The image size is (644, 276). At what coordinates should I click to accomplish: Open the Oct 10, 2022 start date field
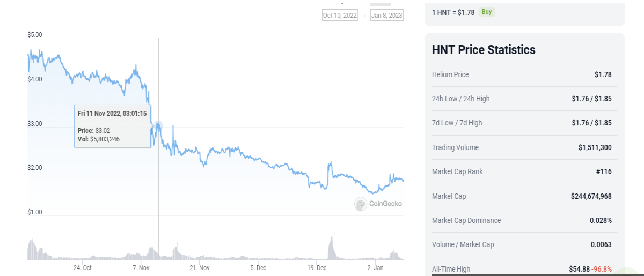point(340,15)
